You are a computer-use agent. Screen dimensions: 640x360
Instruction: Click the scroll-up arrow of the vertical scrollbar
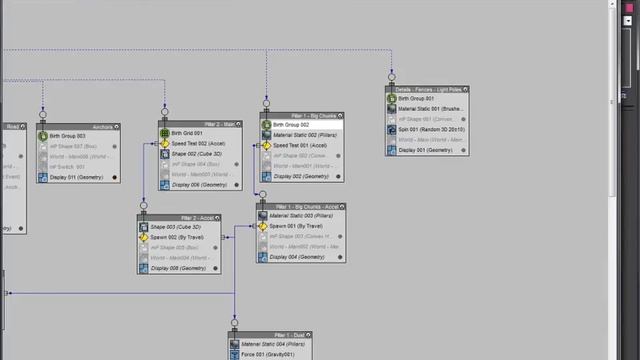pos(612,4)
